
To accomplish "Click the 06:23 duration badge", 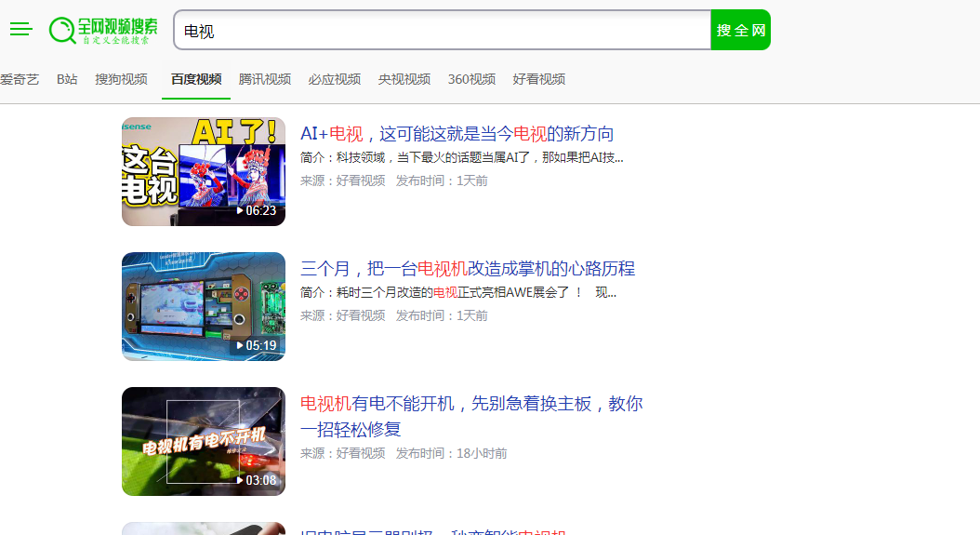I will coord(257,211).
